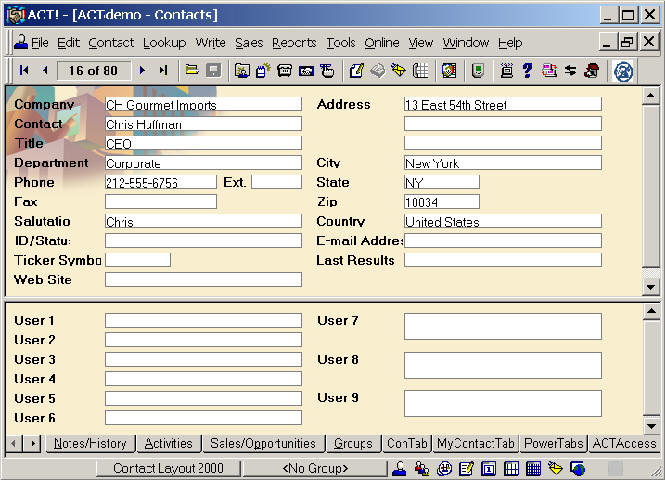665x480 pixels.
Task: Click the record counter '16 of 80'
Action: pos(93,70)
